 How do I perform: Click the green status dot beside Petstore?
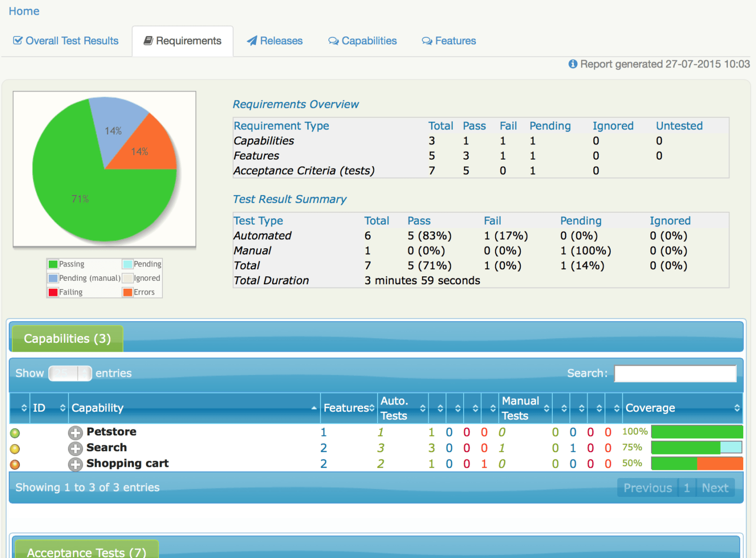pos(15,433)
